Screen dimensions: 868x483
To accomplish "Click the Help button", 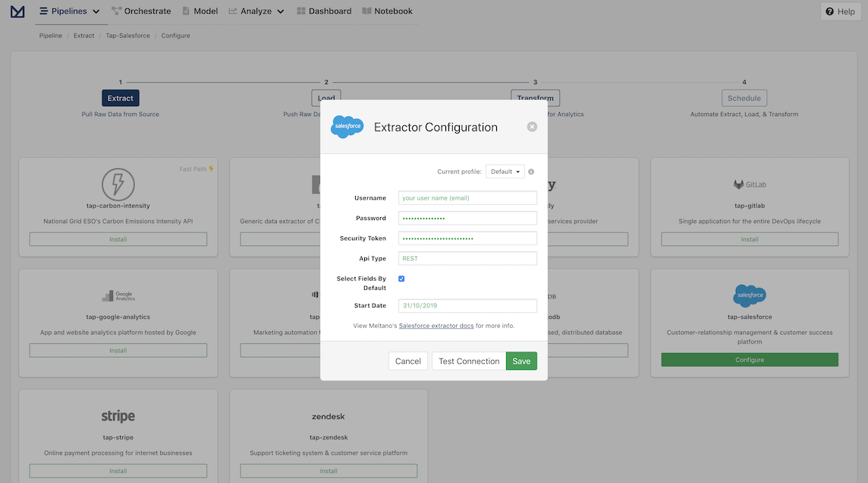I will tap(840, 11).
